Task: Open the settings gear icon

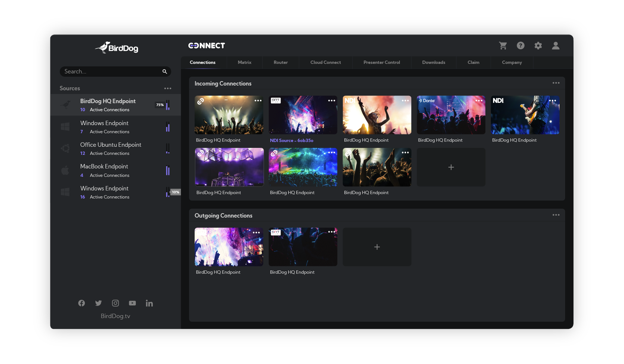Action: [538, 46]
